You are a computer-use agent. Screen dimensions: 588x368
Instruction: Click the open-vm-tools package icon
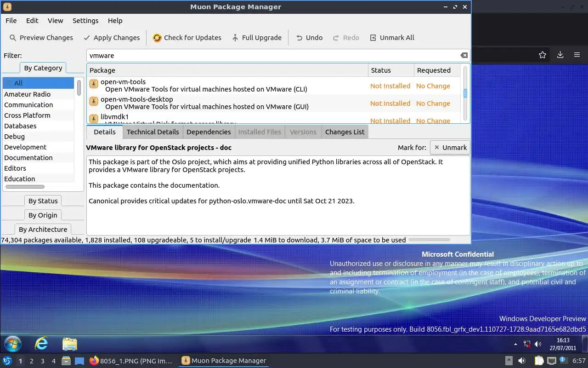click(94, 84)
